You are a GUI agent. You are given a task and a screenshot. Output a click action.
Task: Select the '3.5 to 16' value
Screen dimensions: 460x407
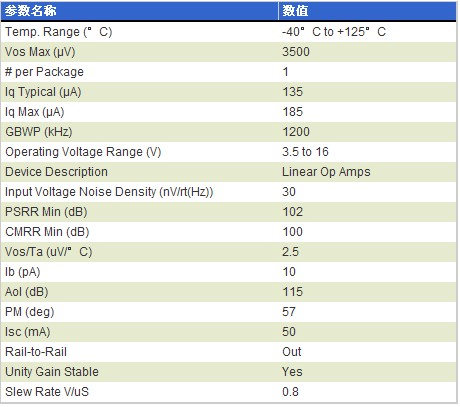[x=305, y=152]
